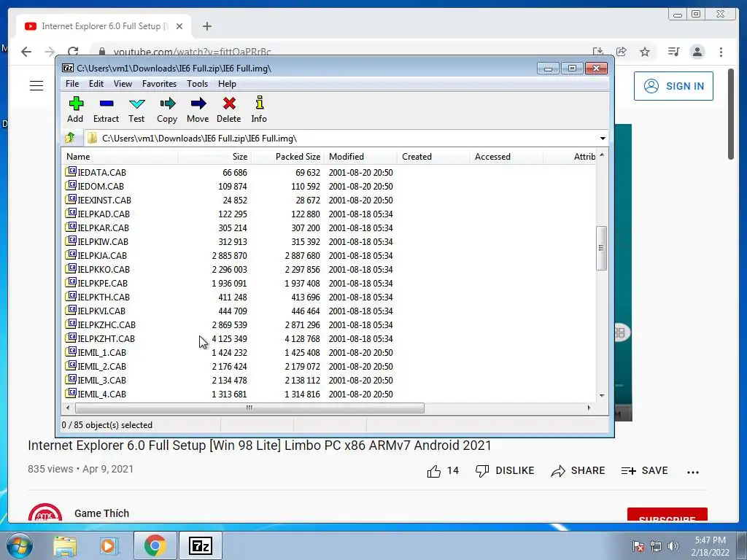The width and height of the screenshot is (747, 560).
Task: Open the Tools menu
Action: pos(197,84)
